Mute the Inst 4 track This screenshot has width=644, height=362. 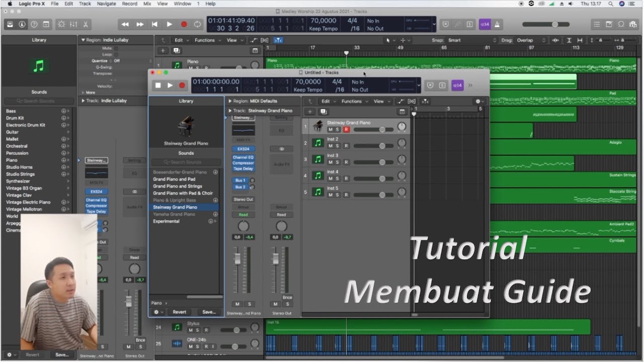[331, 178]
